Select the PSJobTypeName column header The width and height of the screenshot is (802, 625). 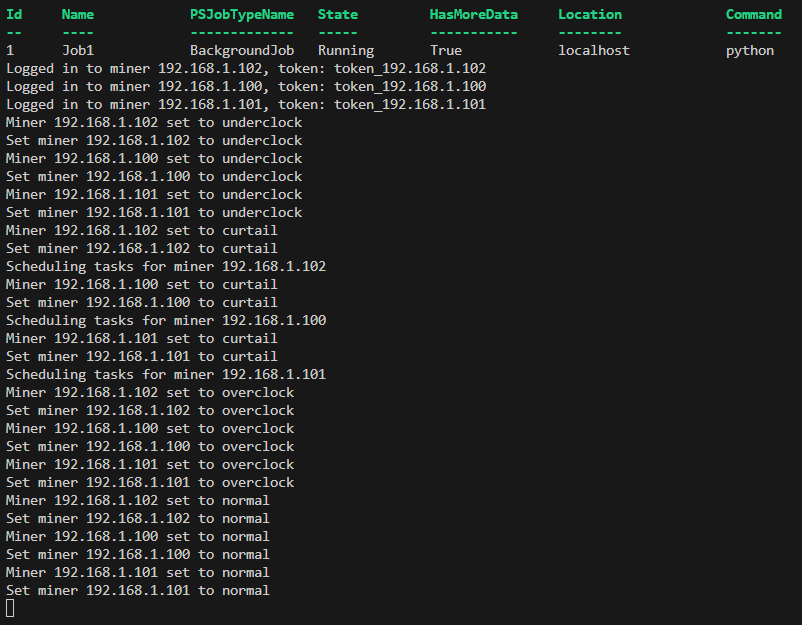pyautogui.click(x=242, y=14)
